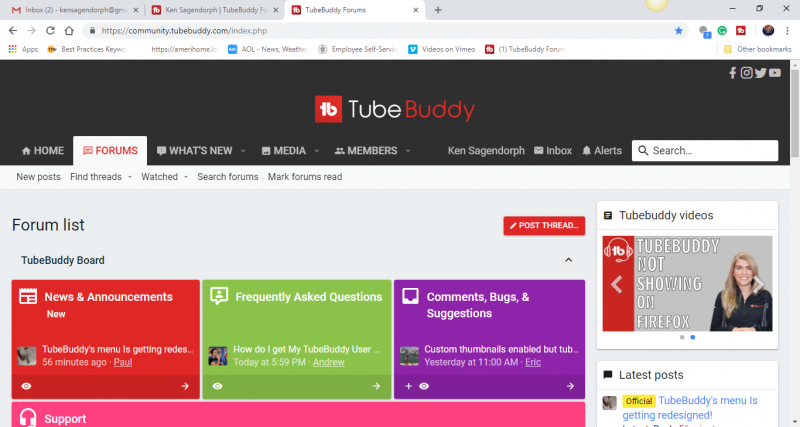The image size is (800, 427).
Task: Toggle the watch eye on Frequently Asked Questions
Action: click(217, 386)
